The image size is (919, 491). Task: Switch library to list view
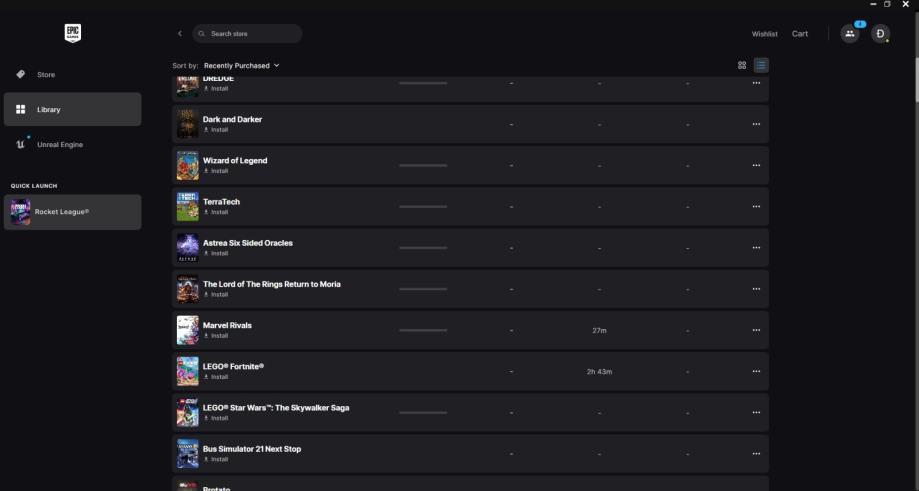tap(761, 65)
